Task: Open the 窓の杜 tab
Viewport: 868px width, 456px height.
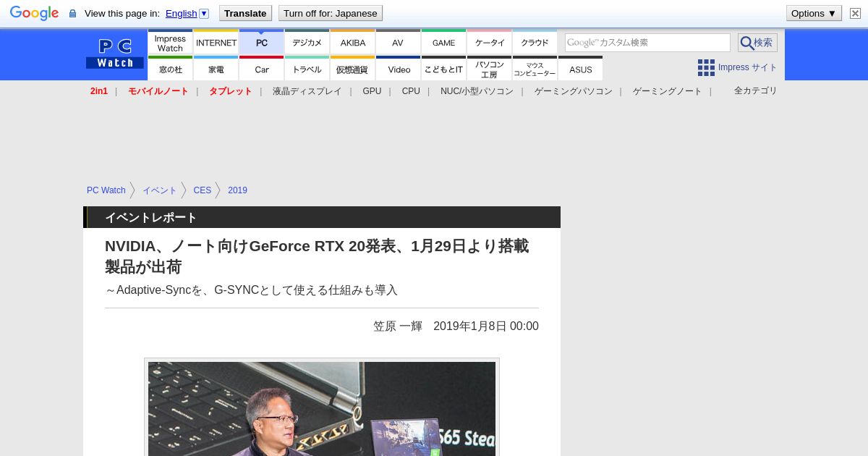Action: tap(170, 69)
